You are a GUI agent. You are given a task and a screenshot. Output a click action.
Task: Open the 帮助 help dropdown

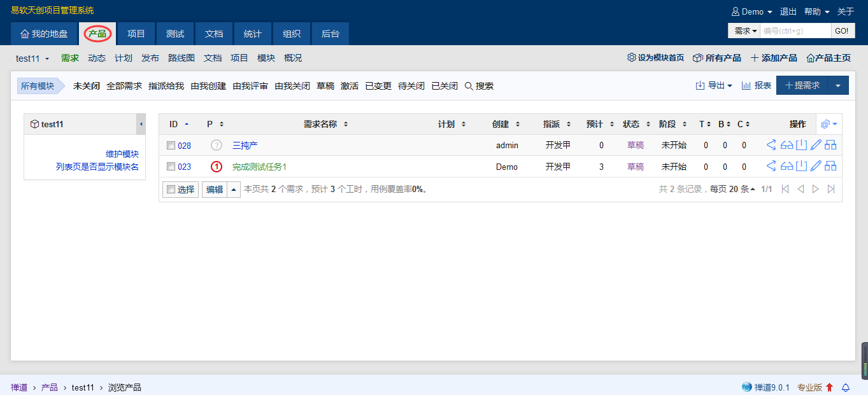(x=817, y=11)
